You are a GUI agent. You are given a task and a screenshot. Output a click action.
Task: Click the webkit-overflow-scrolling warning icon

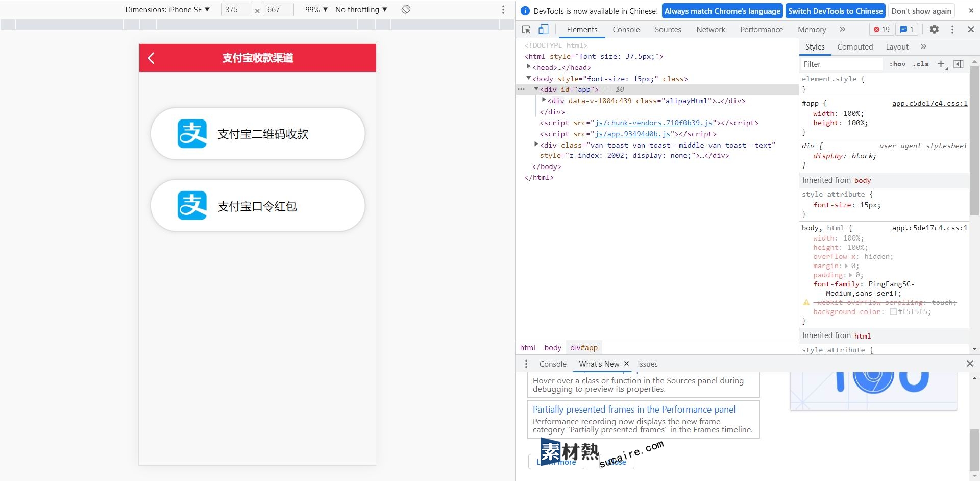click(806, 302)
